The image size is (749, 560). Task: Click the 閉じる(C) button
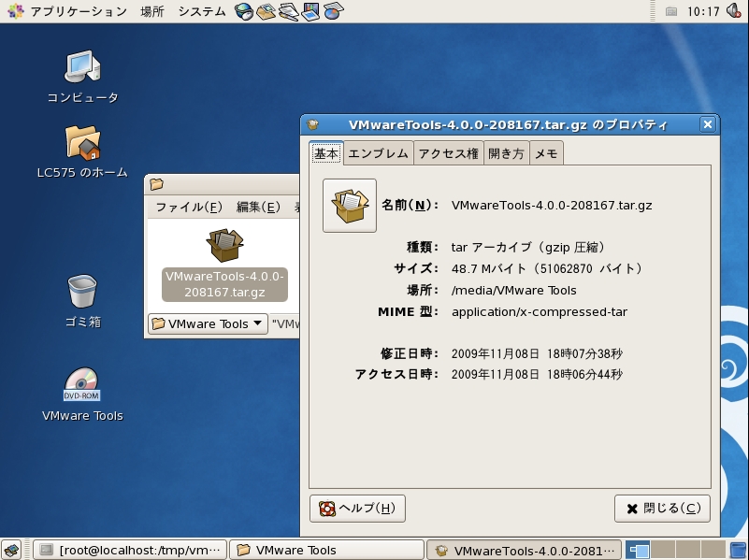coord(662,509)
